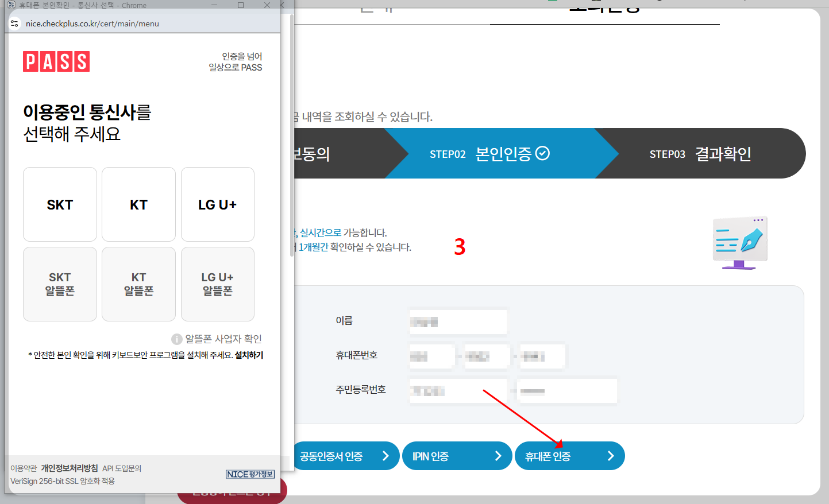829x504 pixels.
Task: Click the 휴대폰 인증 button
Action: [570, 456]
